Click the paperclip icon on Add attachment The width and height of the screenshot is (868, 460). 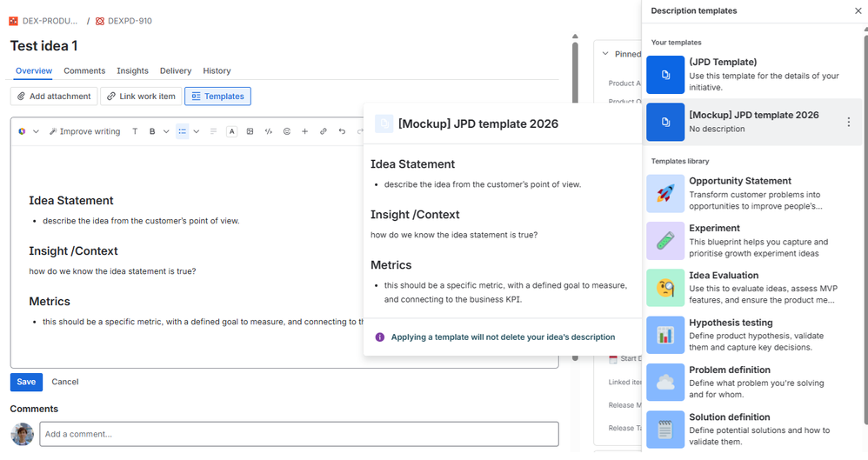pos(21,96)
